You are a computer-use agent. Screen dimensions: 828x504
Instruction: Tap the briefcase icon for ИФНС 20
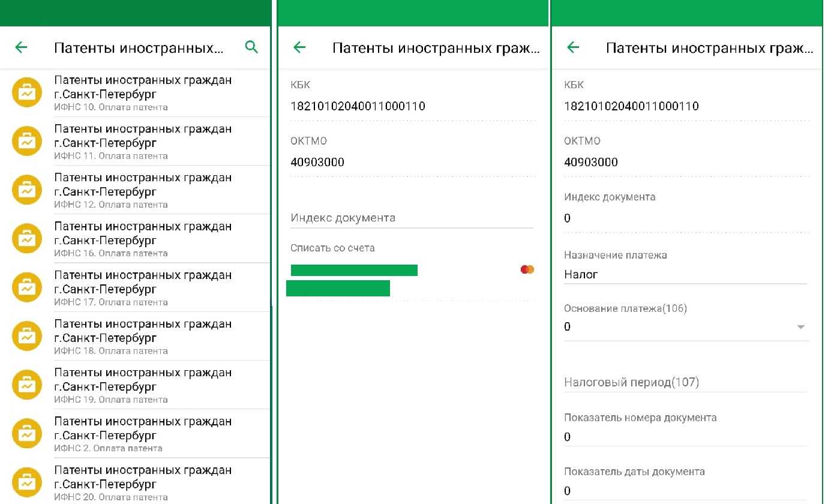pos(27,482)
